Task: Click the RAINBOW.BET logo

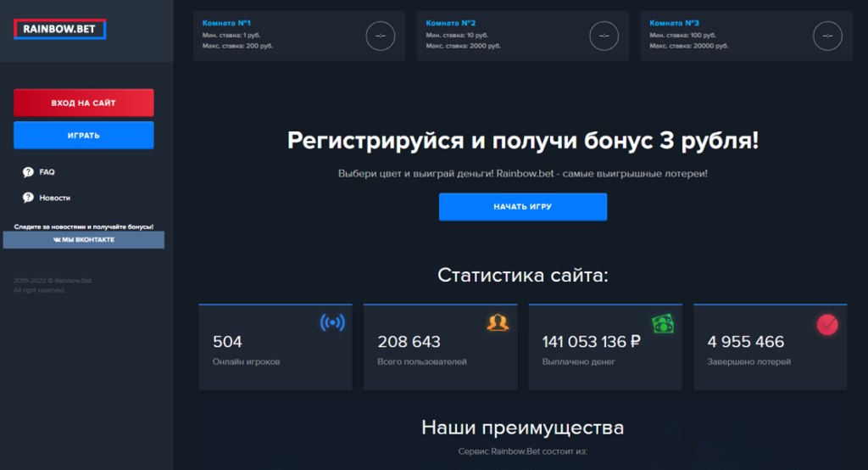Action: click(60, 29)
